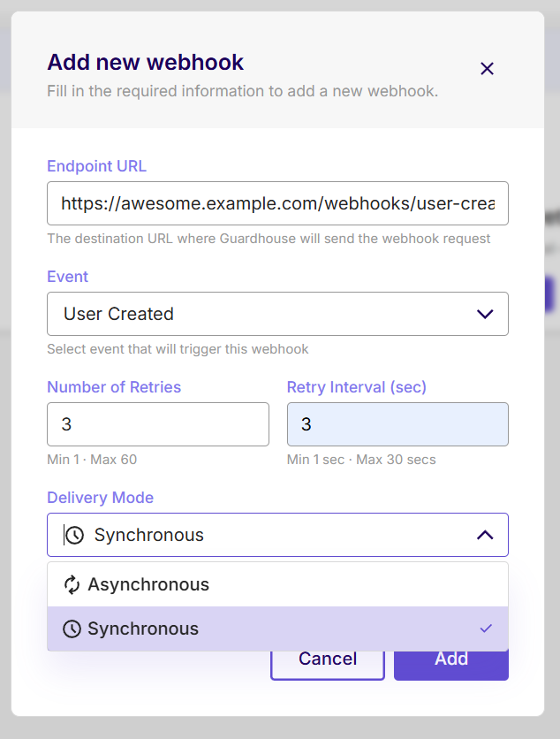Click the X to close the dialog
The width and height of the screenshot is (560, 739).
487,68
